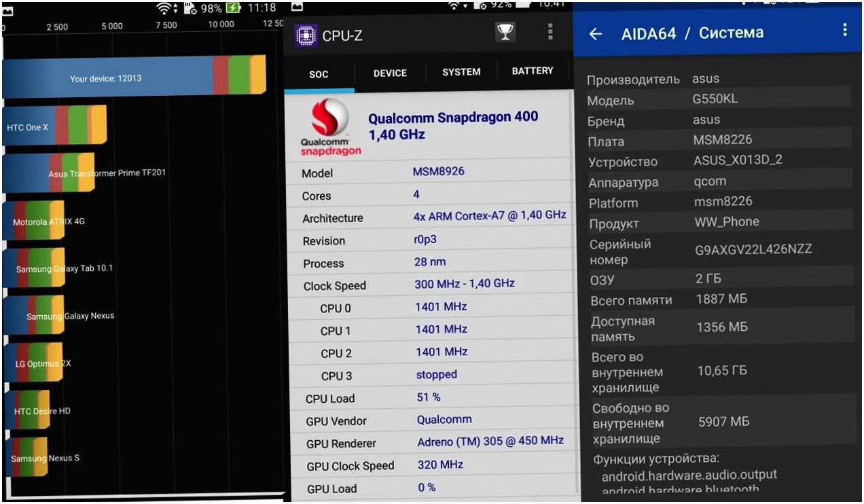The image size is (864, 504).
Task: Tap GPU Load value 0 %
Action: (x=427, y=487)
